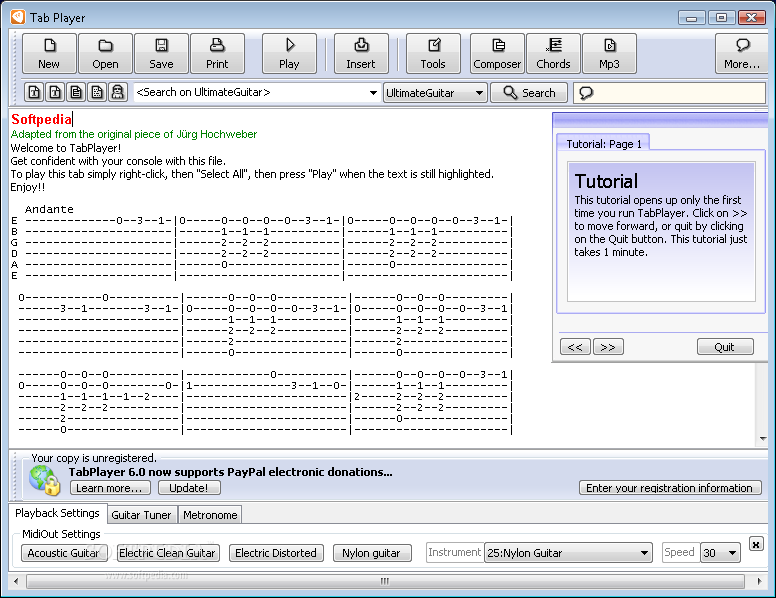Screen dimensions: 776x598
Task: Open the More... toolbar button
Action: pyautogui.click(x=741, y=53)
